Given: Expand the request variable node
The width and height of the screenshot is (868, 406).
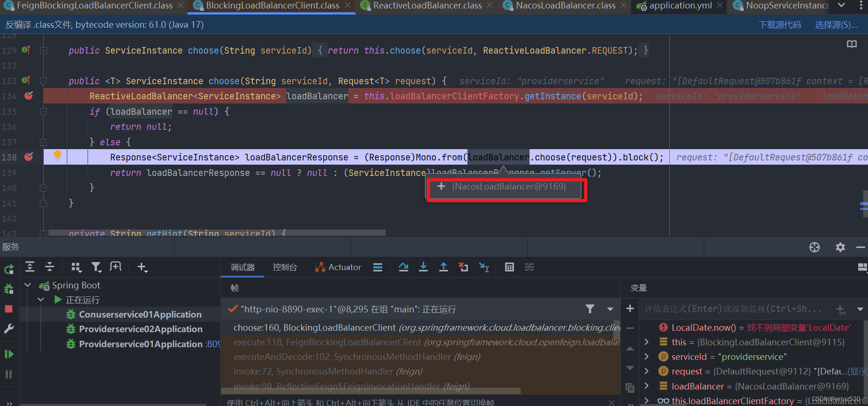Looking at the screenshot, I should (x=647, y=371).
